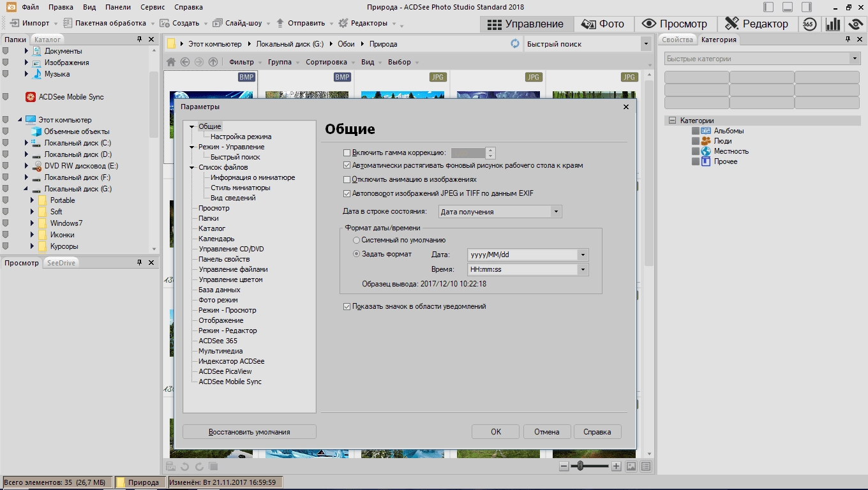Collapse the Режим - Управление tree node
The image size is (868, 490).
(192, 147)
